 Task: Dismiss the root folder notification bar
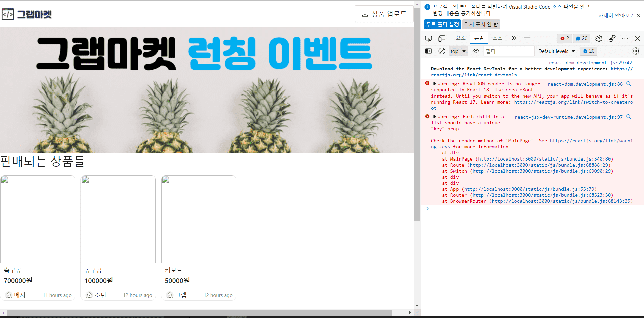[639, 16]
